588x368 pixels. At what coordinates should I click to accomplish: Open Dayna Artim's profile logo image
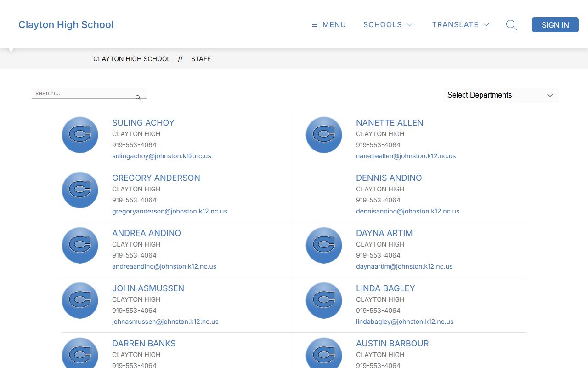tap(324, 245)
